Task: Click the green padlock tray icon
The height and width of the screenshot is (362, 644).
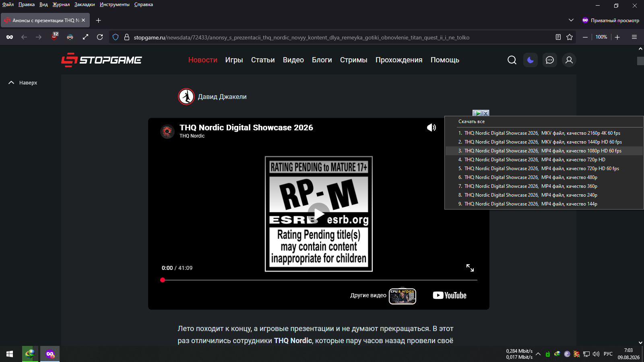Action: point(548,354)
